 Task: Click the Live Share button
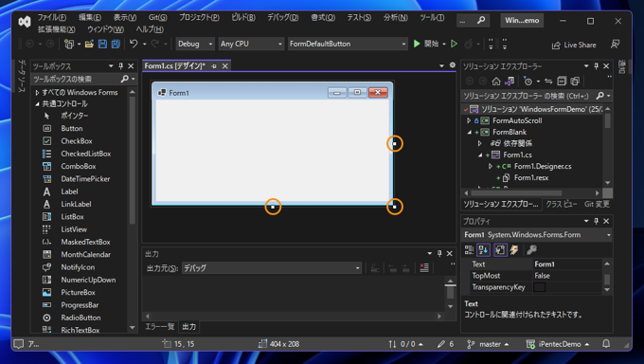point(574,45)
